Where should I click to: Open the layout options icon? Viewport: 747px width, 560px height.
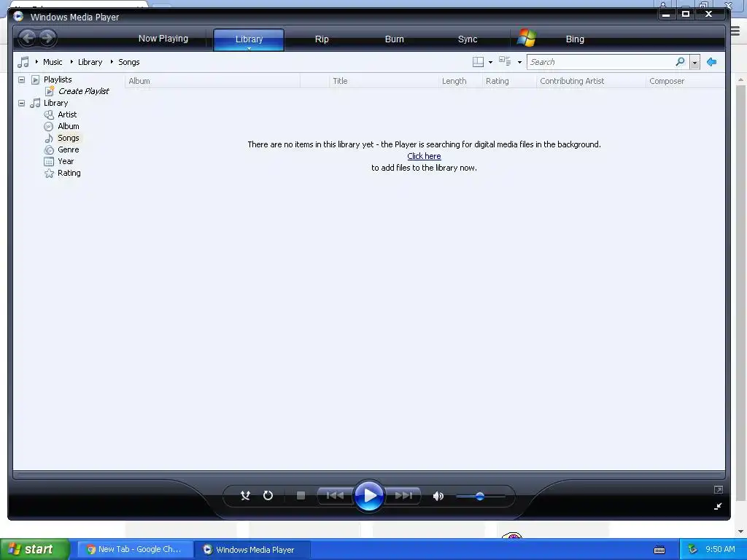478,62
